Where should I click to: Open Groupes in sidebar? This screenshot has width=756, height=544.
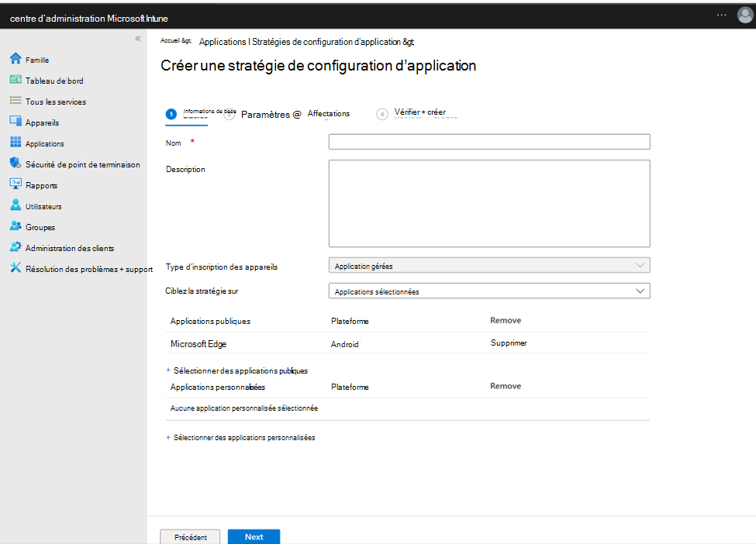pyautogui.click(x=40, y=227)
